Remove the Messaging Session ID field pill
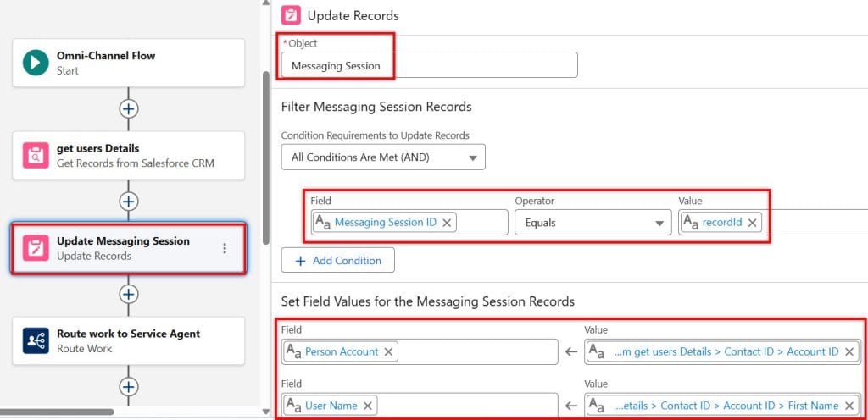The height and width of the screenshot is (420, 868). [447, 223]
